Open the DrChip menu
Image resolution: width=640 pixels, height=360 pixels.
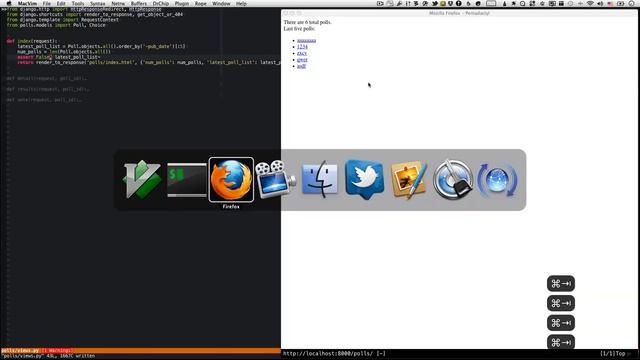pyautogui.click(x=161, y=3)
